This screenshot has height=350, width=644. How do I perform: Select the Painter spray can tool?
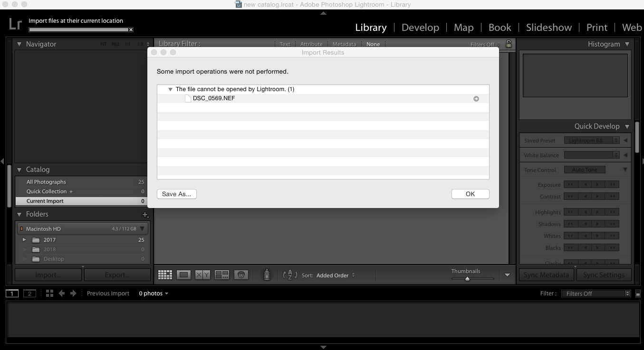(x=267, y=274)
